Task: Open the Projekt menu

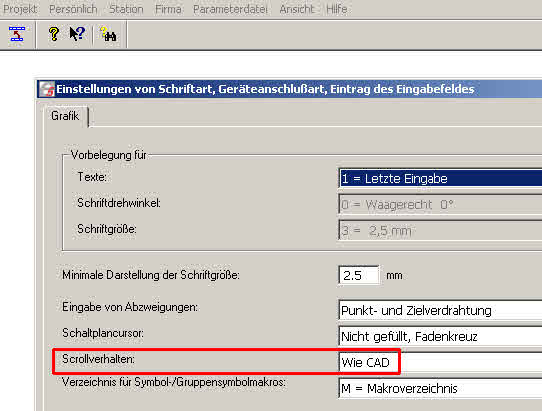Action: [20, 9]
